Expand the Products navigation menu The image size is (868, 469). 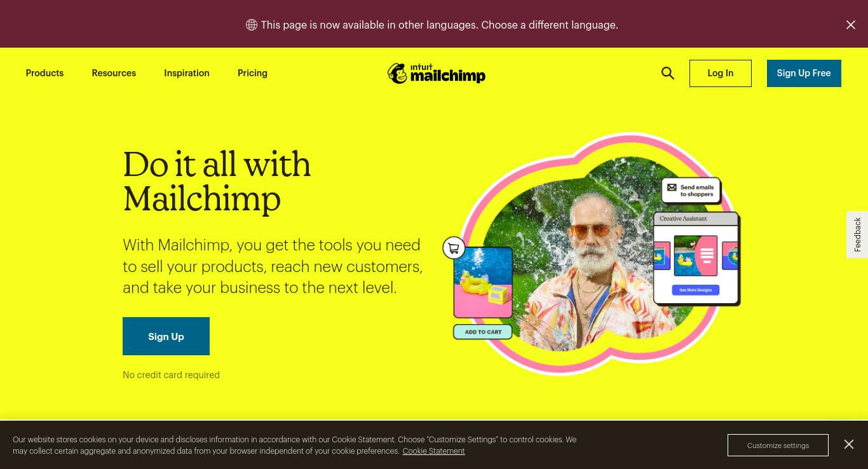point(44,73)
